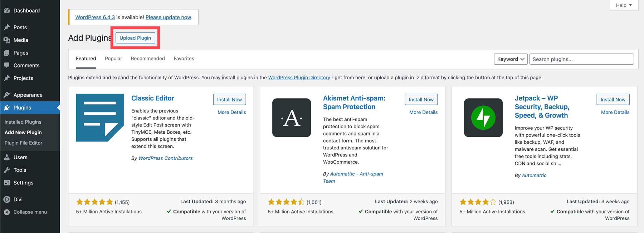Click the Plugins plug icon
644x233 pixels.
click(7, 108)
